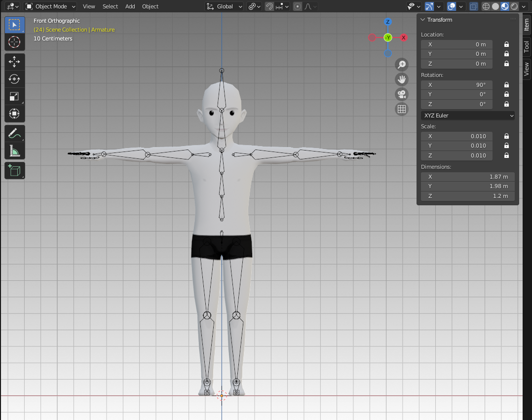Unlock the Location X lock icon
532x420 pixels.
coord(506,44)
